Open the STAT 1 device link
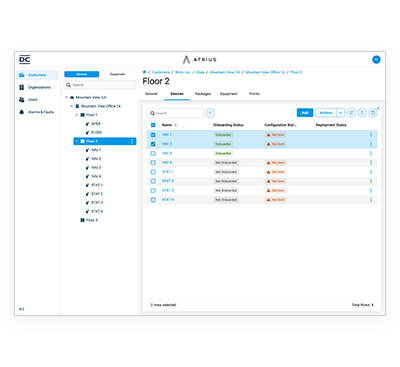The image size is (400, 367). [168, 172]
